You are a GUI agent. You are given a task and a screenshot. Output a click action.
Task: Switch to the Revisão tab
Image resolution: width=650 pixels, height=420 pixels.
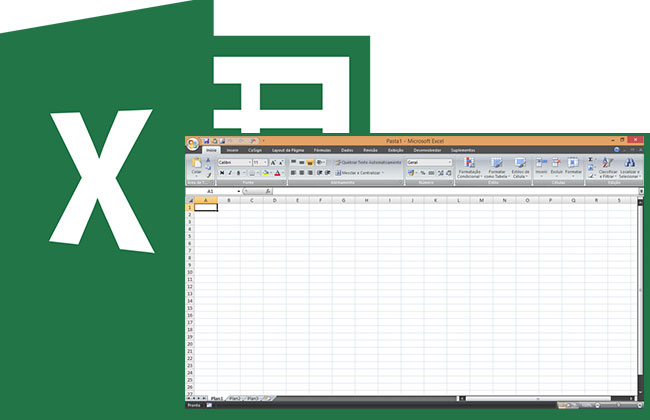370,150
